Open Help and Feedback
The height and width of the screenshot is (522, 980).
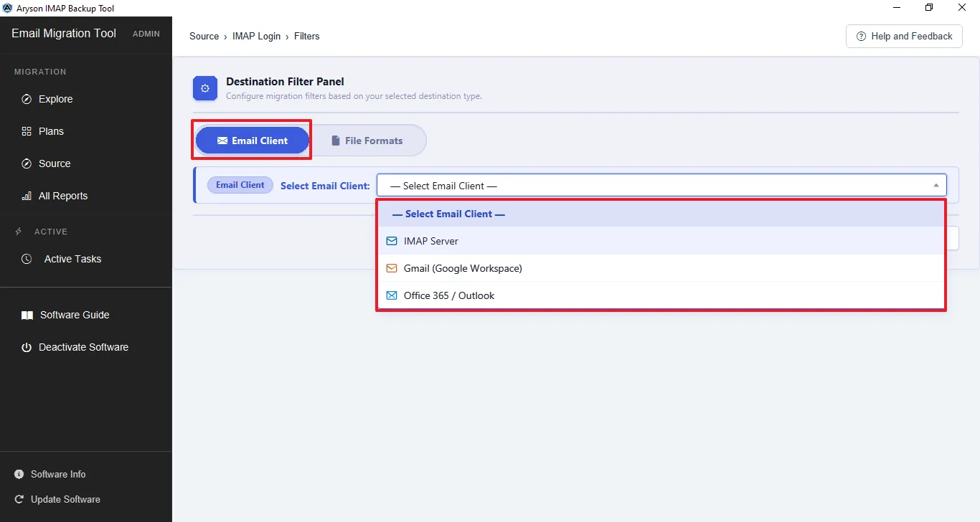click(904, 36)
